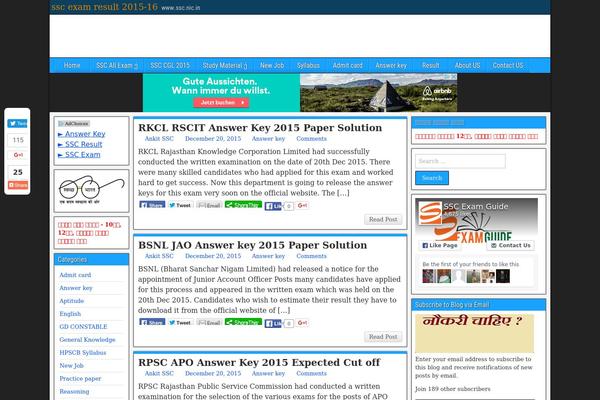Open Study Material dropdown menu
The image size is (600, 400).
click(225, 65)
